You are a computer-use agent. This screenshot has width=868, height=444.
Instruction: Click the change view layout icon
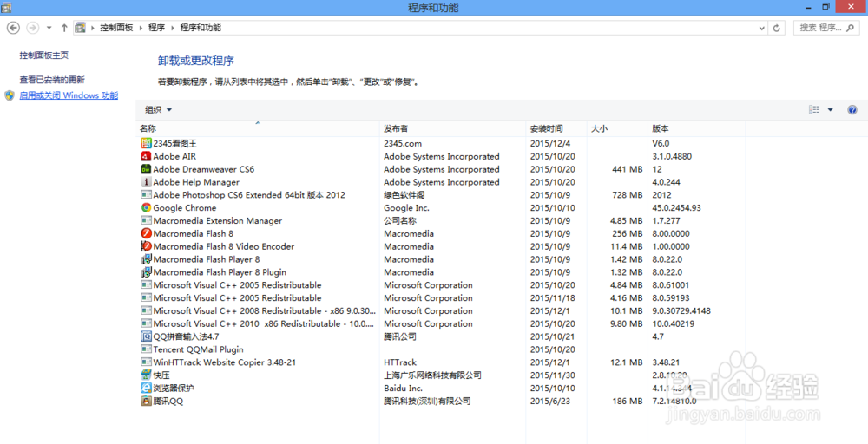(814, 110)
